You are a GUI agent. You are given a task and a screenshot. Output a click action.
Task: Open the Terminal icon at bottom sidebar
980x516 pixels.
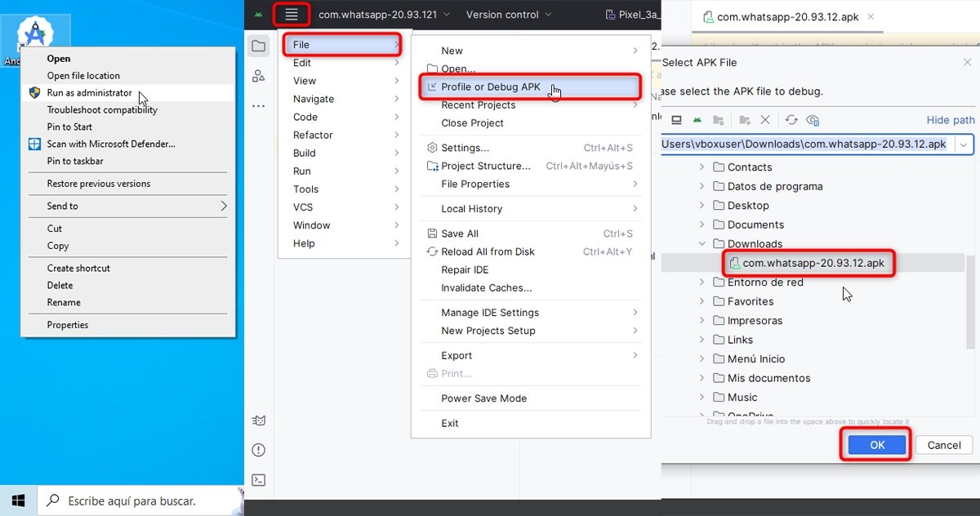pyautogui.click(x=259, y=480)
